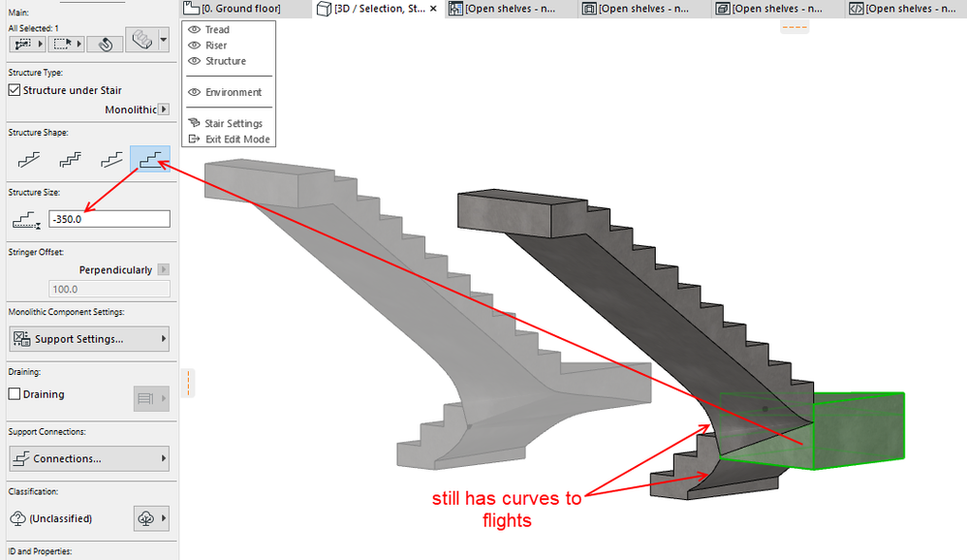Click the Structure Size field showing -350.0
Viewport: 967px width, 560px height.
tap(109, 219)
